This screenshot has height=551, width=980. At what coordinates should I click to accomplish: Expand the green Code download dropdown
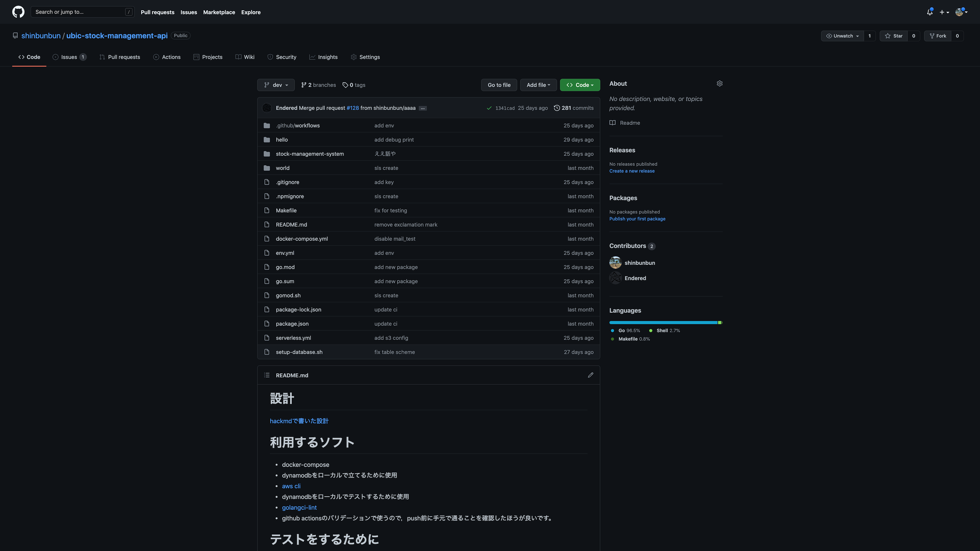tap(580, 85)
